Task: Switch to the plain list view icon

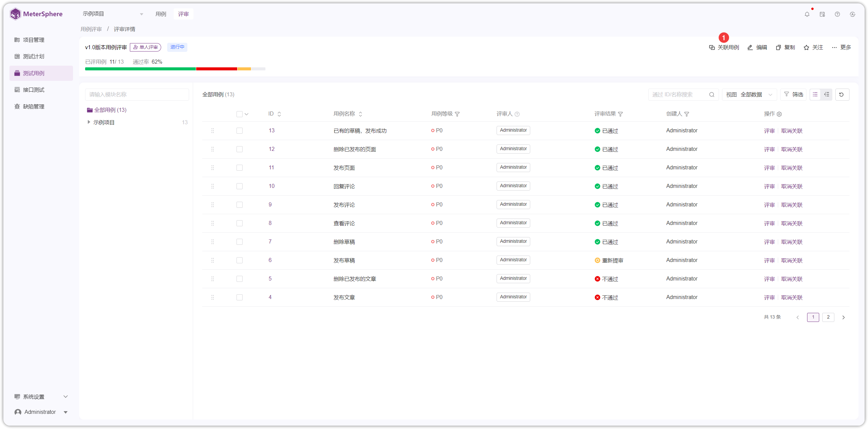Action: 815,94
